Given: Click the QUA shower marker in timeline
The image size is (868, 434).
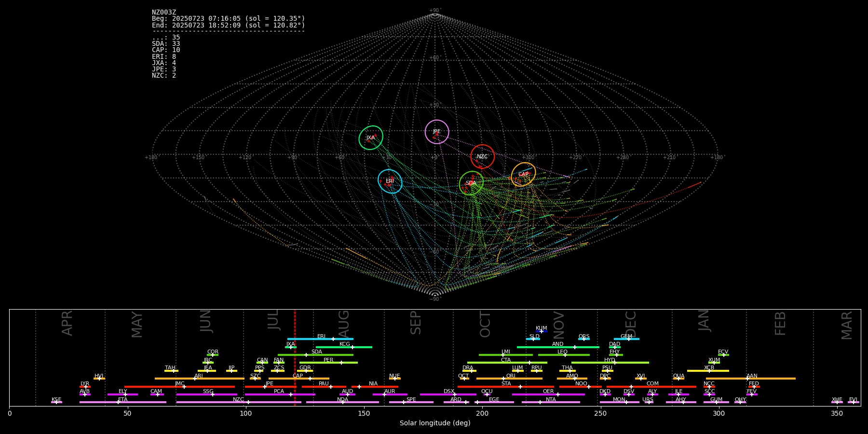Looking at the screenshot, I should 678,379.
